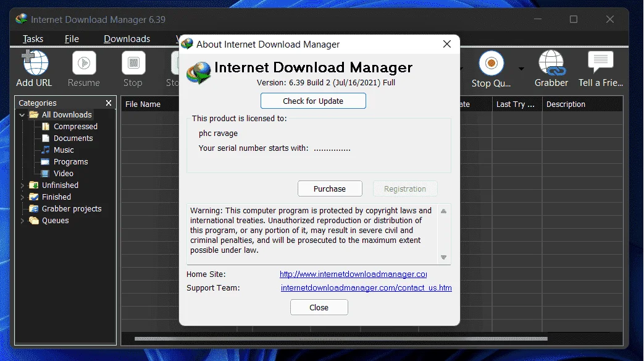Click the Purchase button

tap(330, 189)
